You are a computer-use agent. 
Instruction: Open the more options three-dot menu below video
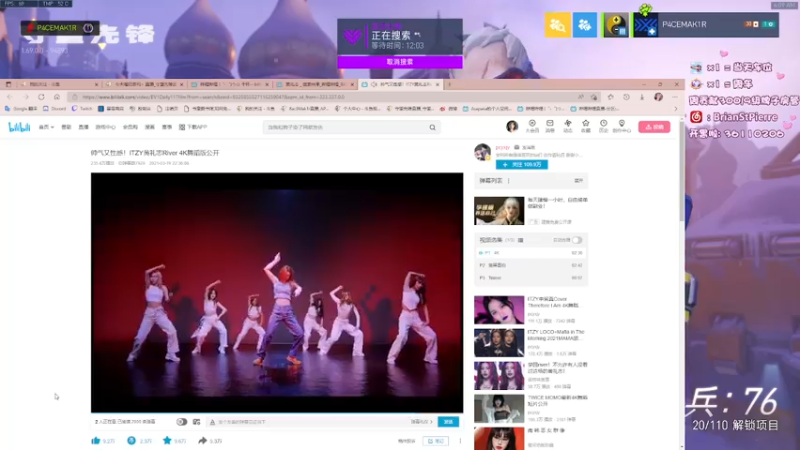pyautogui.click(x=460, y=441)
